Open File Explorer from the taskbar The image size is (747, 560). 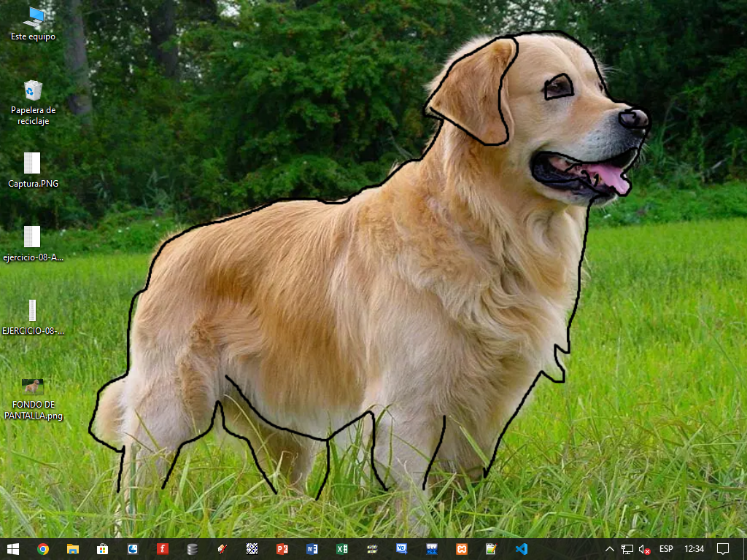click(x=73, y=549)
